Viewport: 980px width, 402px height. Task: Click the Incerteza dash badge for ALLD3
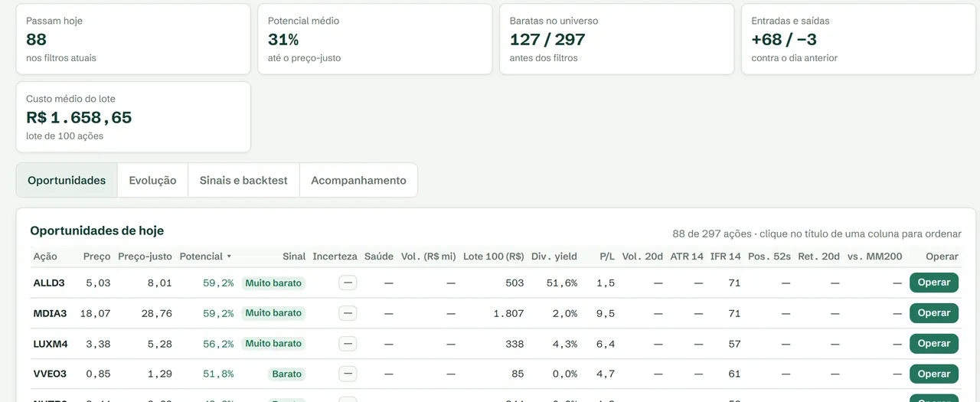pyautogui.click(x=348, y=283)
